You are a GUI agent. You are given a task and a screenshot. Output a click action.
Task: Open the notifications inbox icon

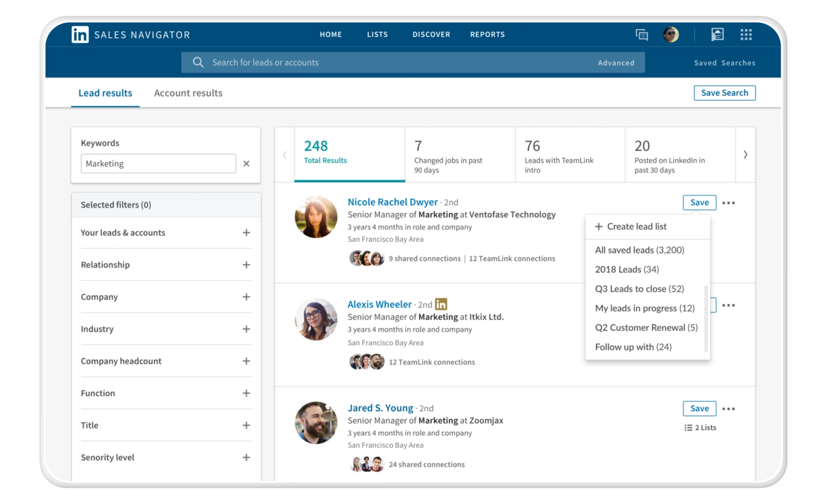pos(717,35)
